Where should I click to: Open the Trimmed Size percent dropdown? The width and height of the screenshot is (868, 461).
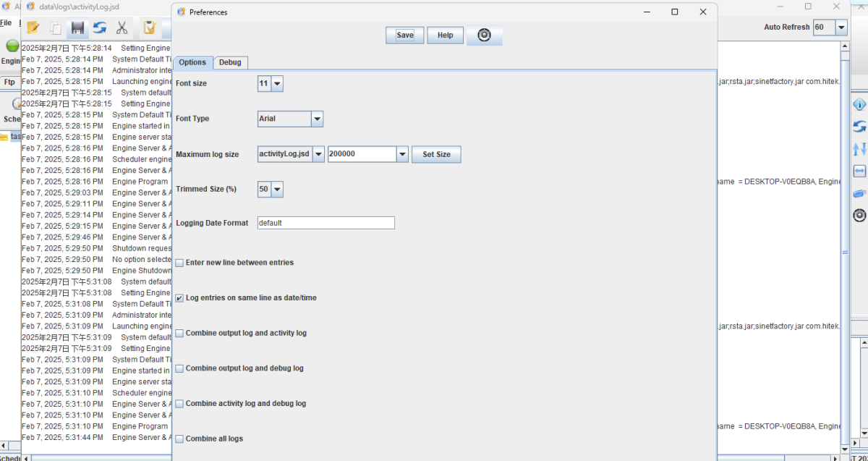click(276, 190)
